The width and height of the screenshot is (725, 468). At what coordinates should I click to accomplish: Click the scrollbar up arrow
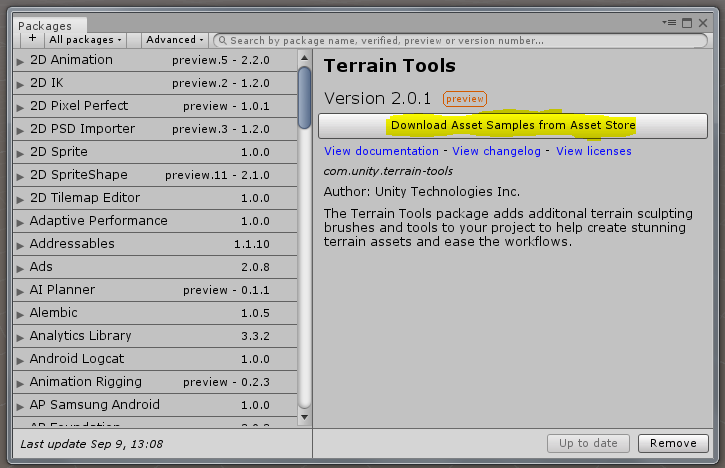coord(304,58)
